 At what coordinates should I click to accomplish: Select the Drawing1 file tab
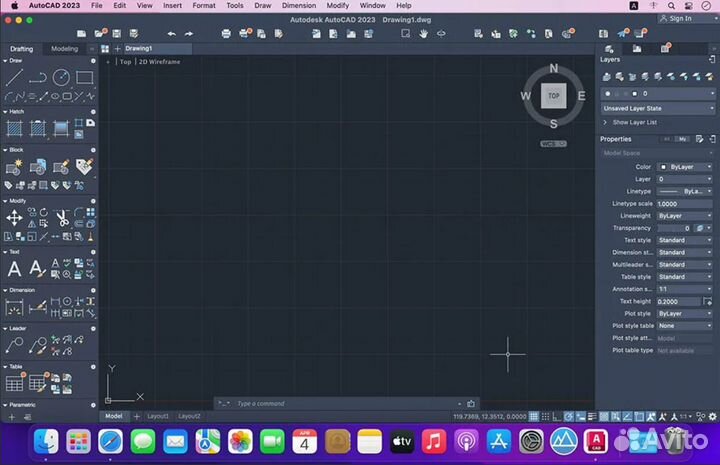tap(158, 48)
